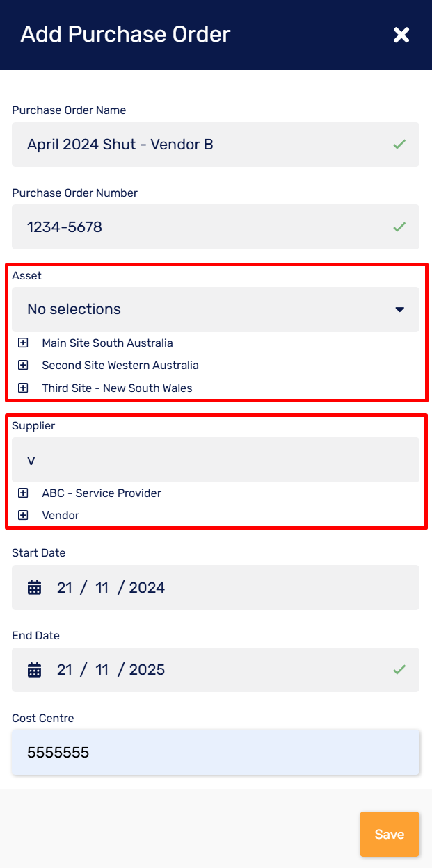The height and width of the screenshot is (868, 432).
Task: Click the calendar icon next to Start Date
Action: (x=33, y=587)
